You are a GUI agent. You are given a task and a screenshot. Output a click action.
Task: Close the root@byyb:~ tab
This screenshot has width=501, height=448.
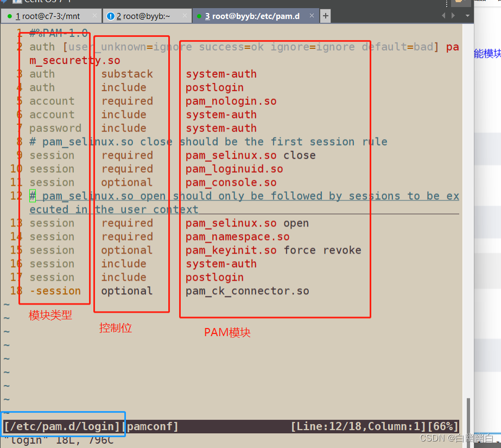coord(185,16)
